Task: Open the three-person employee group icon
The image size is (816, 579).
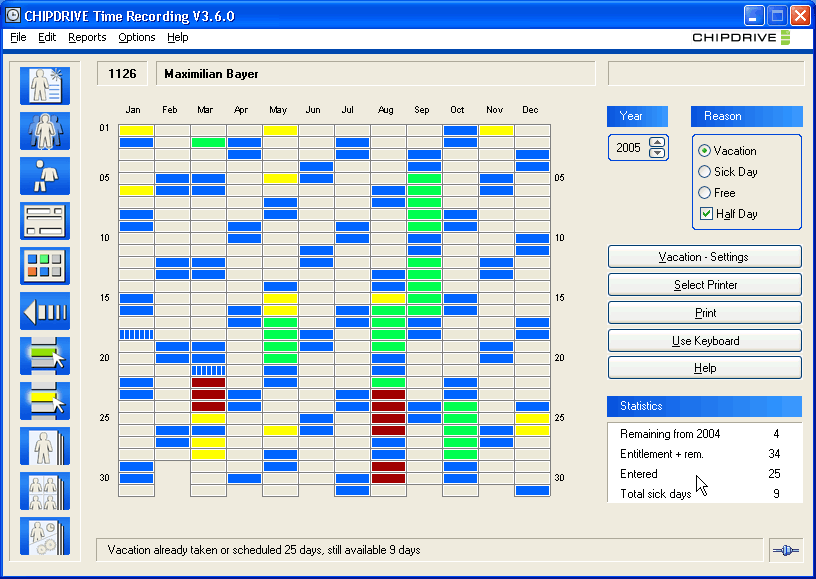Action: coord(45,131)
